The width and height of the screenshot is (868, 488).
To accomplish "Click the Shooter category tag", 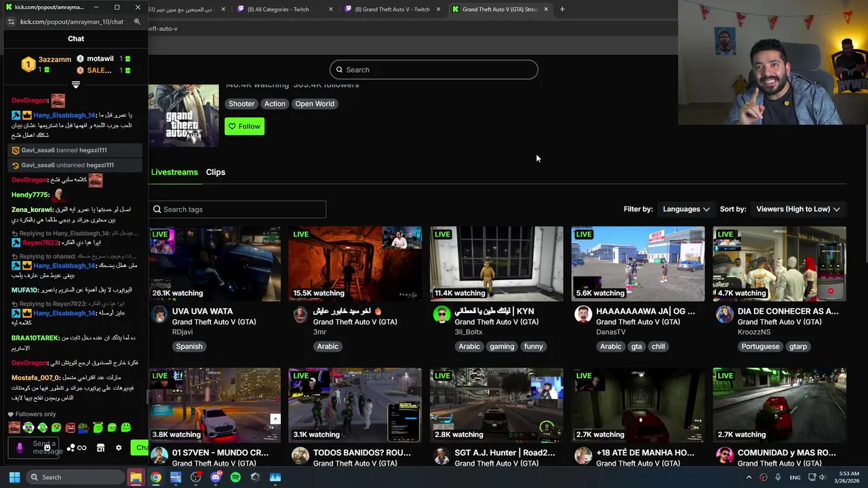I will tap(241, 104).
